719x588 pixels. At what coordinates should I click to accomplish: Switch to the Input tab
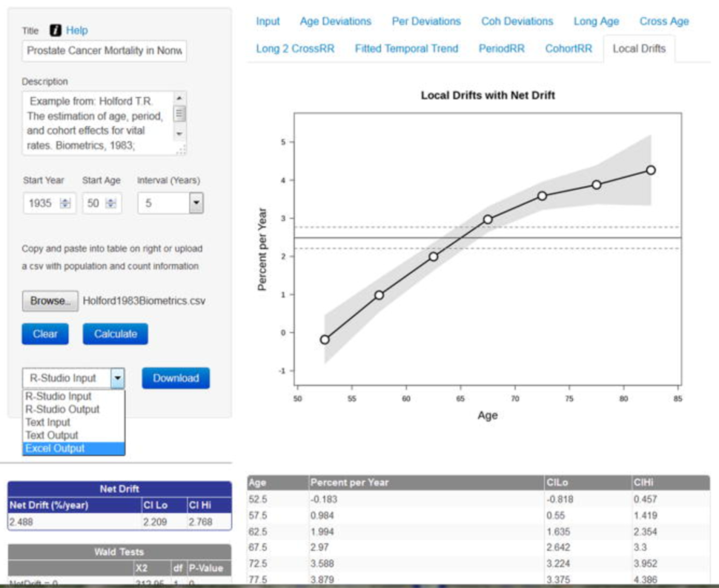click(x=268, y=22)
